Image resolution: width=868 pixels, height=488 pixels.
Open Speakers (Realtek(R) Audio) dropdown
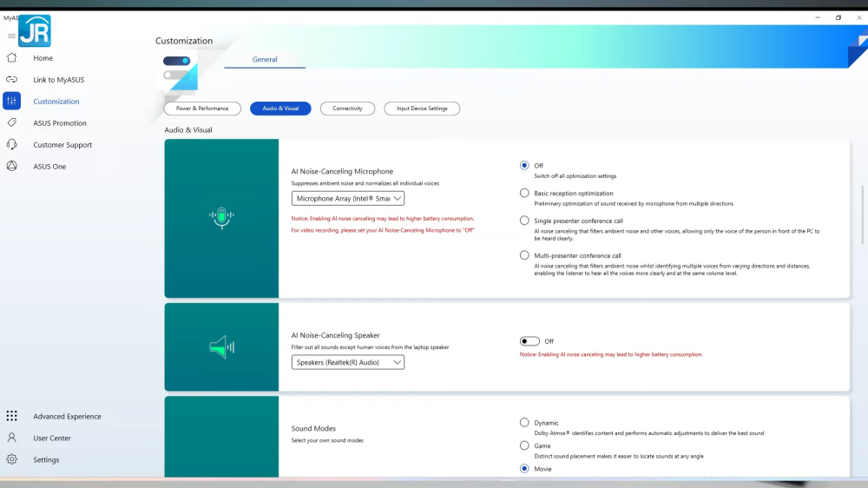[x=348, y=362]
